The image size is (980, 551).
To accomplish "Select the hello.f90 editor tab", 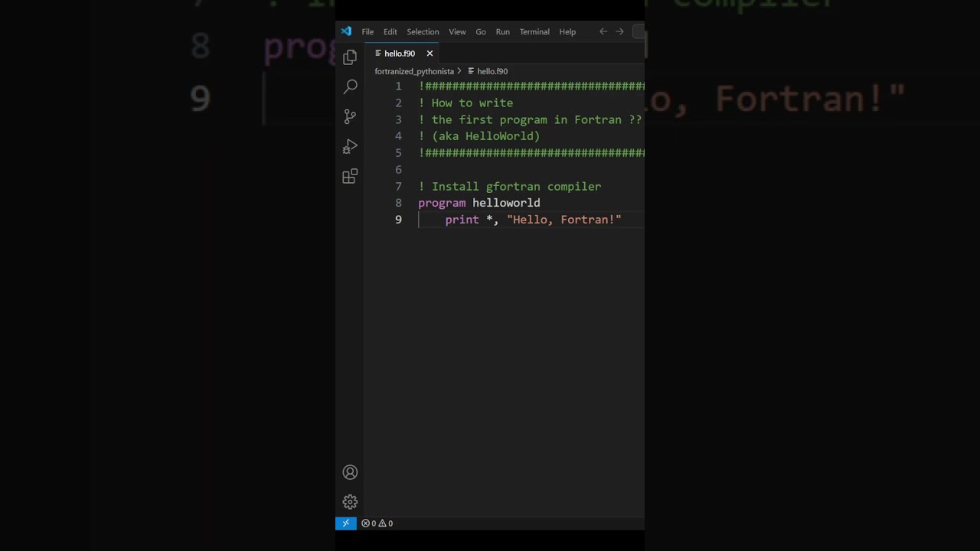I will 403,54.
